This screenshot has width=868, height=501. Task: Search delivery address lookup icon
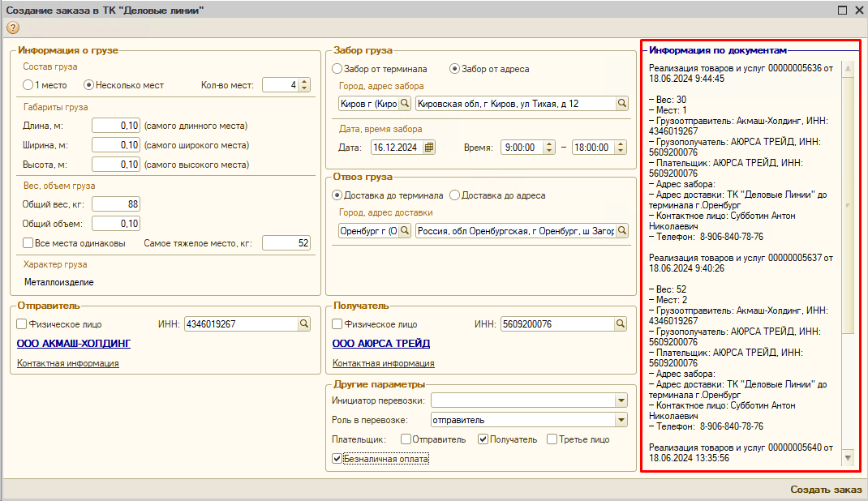tap(621, 230)
